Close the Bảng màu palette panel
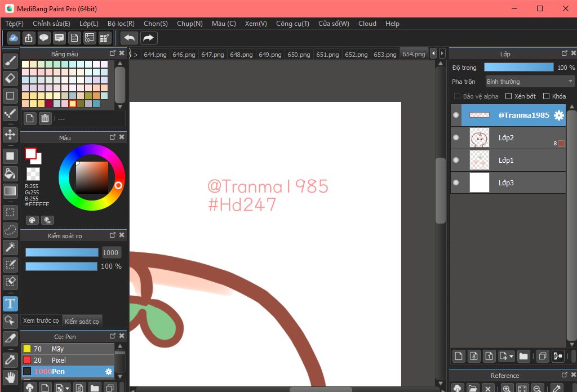Viewport: 577px width, 392px height. tap(122, 54)
